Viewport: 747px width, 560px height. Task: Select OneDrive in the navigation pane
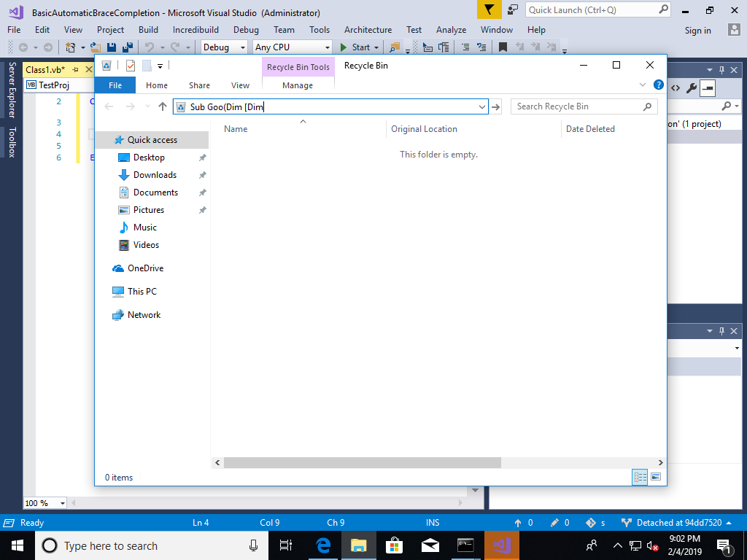[x=145, y=268]
